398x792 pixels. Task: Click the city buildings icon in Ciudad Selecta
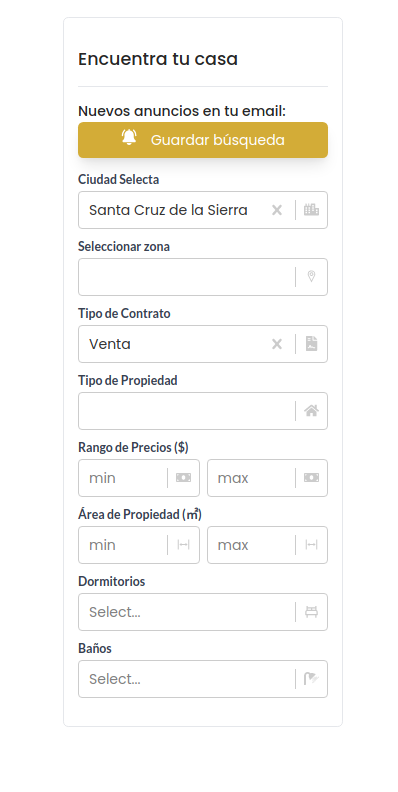point(311,210)
